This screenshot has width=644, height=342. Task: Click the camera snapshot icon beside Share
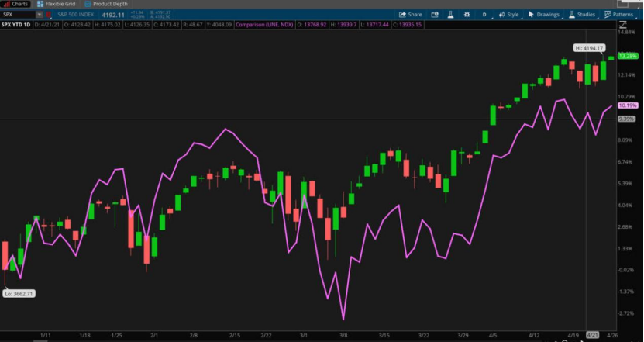tap(435, 14)
